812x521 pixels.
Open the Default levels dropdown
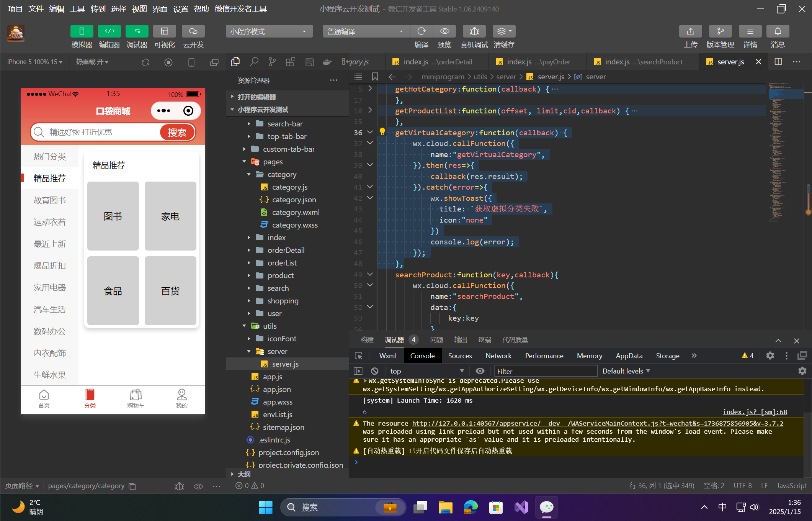626,371
